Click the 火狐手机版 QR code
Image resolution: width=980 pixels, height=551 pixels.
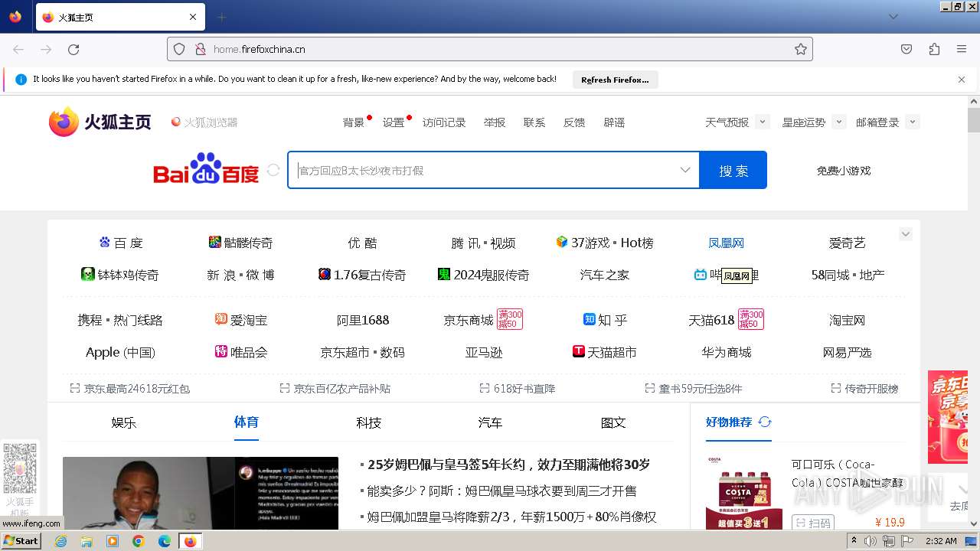click(x=19, y=468)
